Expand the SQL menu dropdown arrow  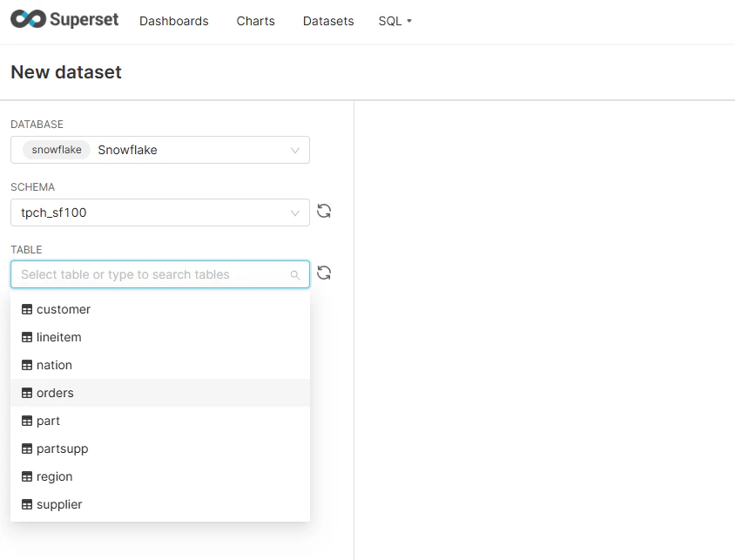click(409, 21)
